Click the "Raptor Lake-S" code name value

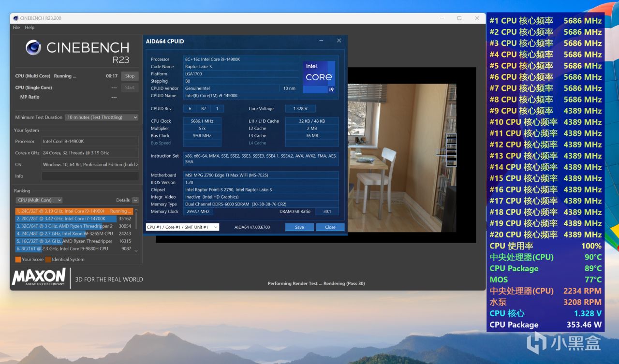point(198,67)
